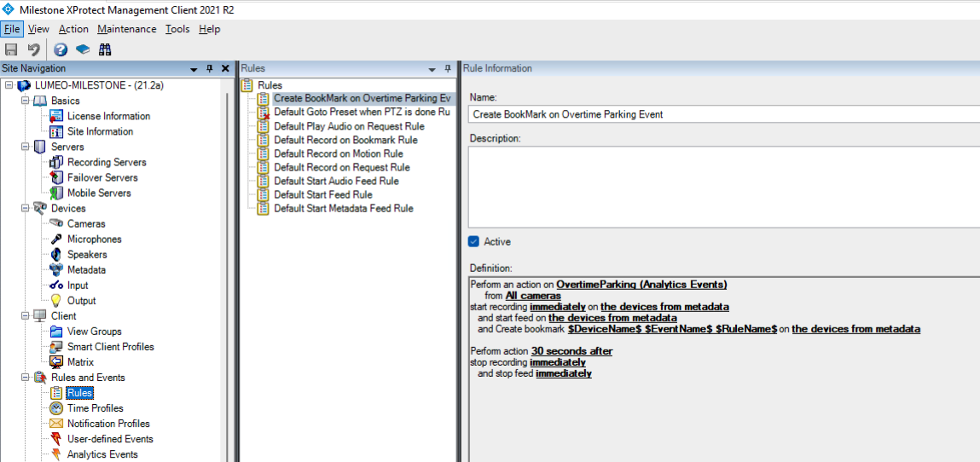The width and height of the screenshot is (980, 462).
Task: Click the View Groups folder icon
Action: 57,332
